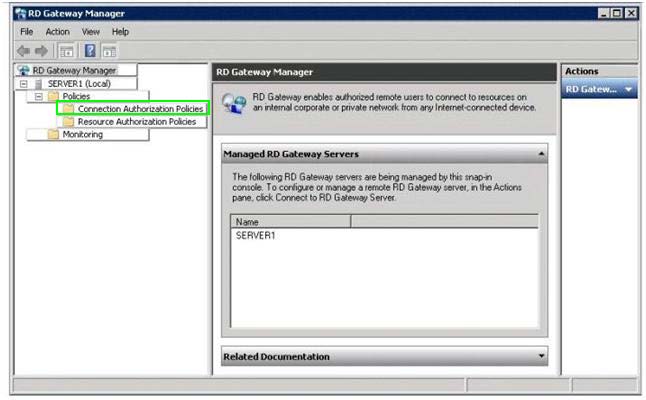Click the Related Documentation heading text

pyautogui.click(x=276, y=356)
